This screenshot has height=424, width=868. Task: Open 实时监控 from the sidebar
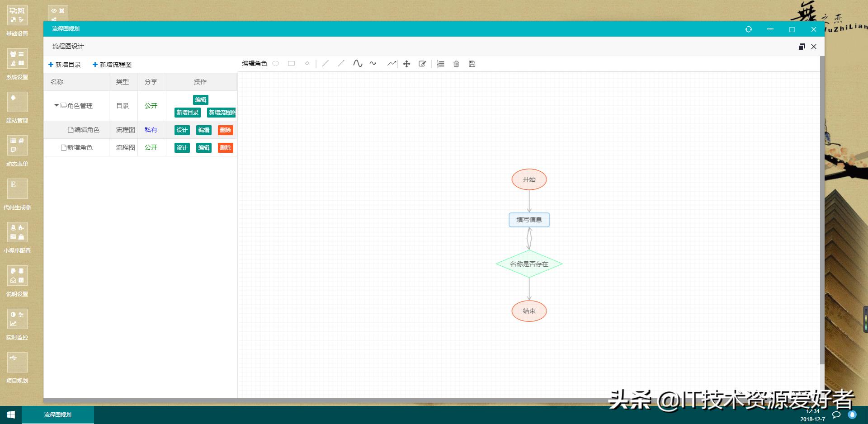(17, 323)
